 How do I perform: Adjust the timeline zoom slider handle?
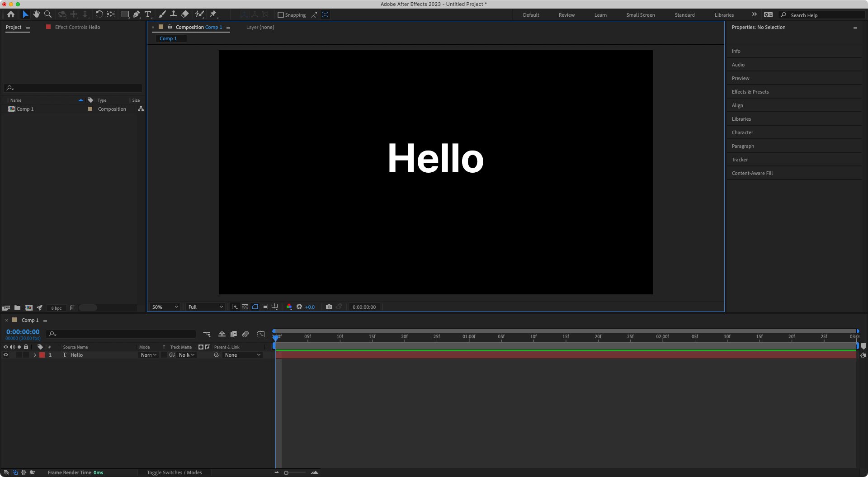point(286,473)
